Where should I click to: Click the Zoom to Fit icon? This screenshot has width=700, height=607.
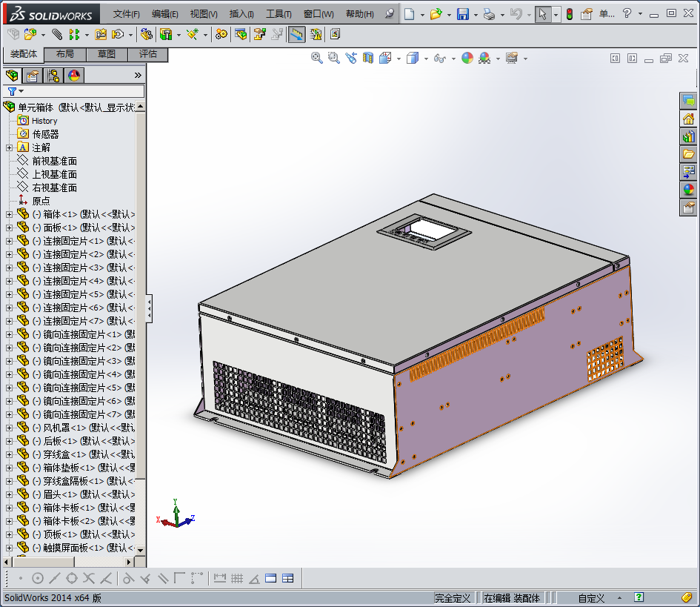tap(317, 58)
